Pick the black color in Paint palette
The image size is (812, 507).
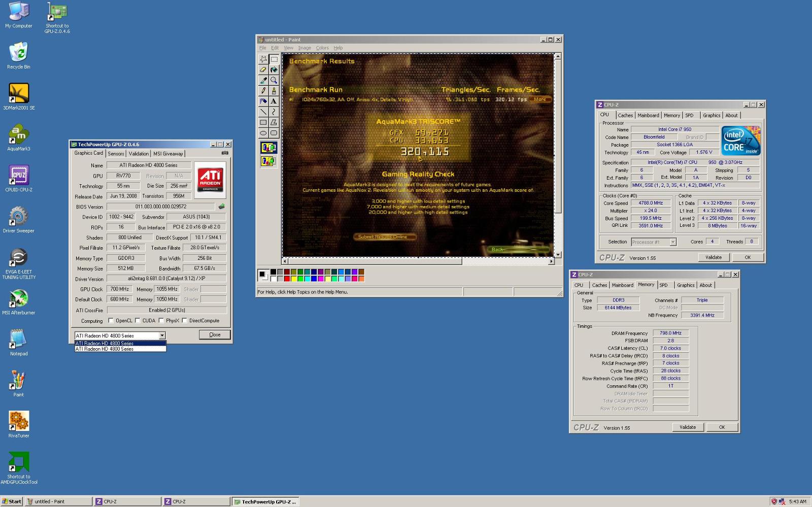[273, 272]
